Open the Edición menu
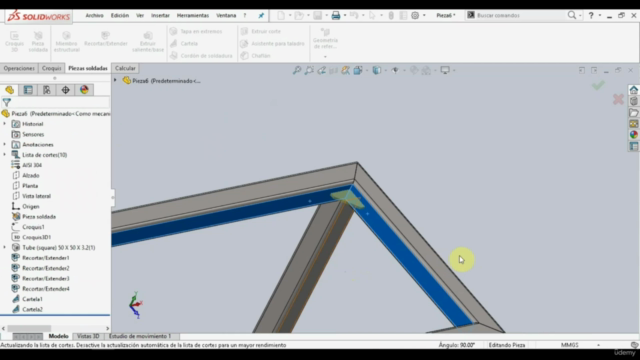 coord(120,16)
